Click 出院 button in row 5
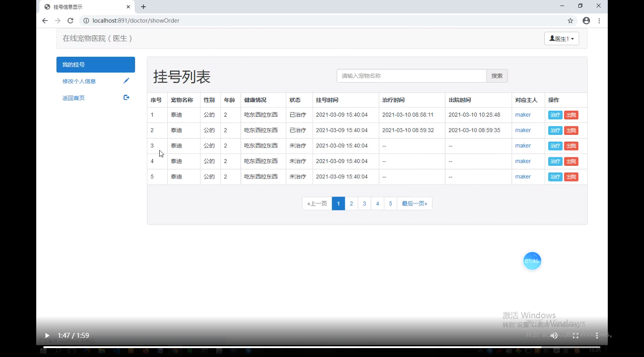The image size is (644, 357). coord(571,177)
